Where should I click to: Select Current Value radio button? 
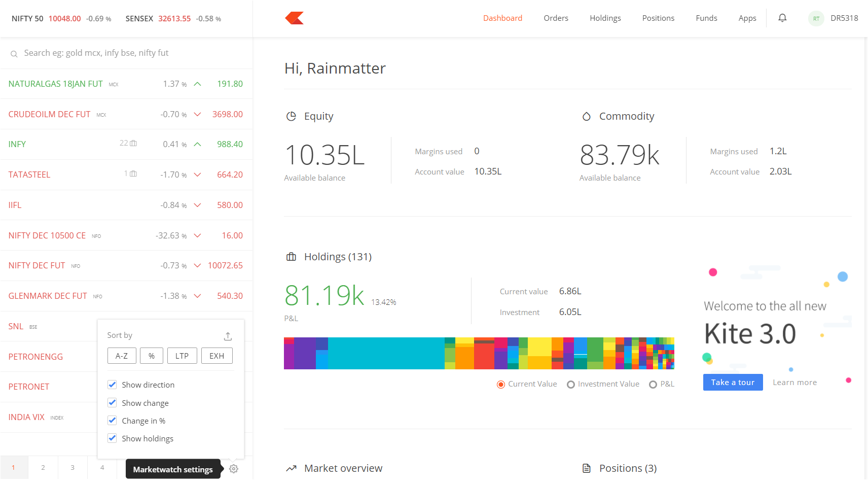point(501,385)
